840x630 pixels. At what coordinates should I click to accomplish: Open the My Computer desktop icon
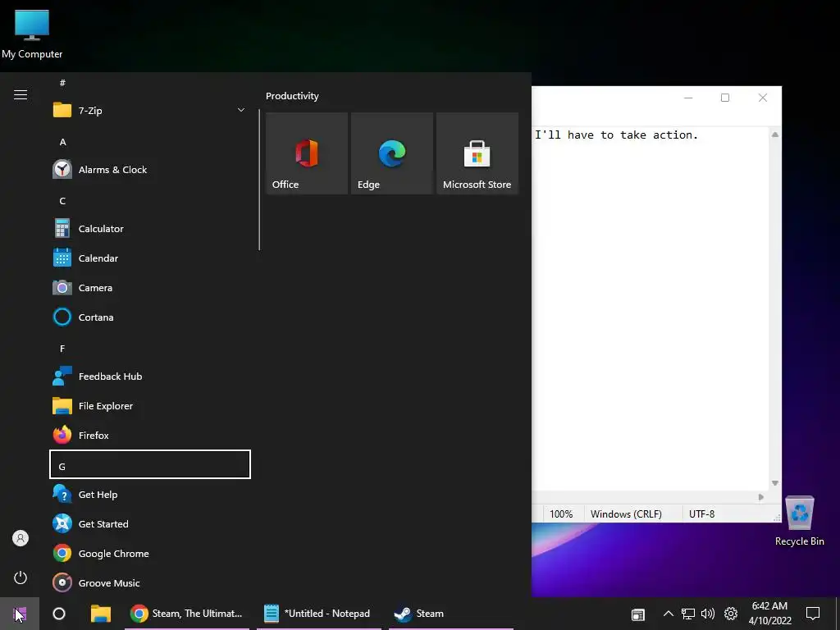(32, 34)
